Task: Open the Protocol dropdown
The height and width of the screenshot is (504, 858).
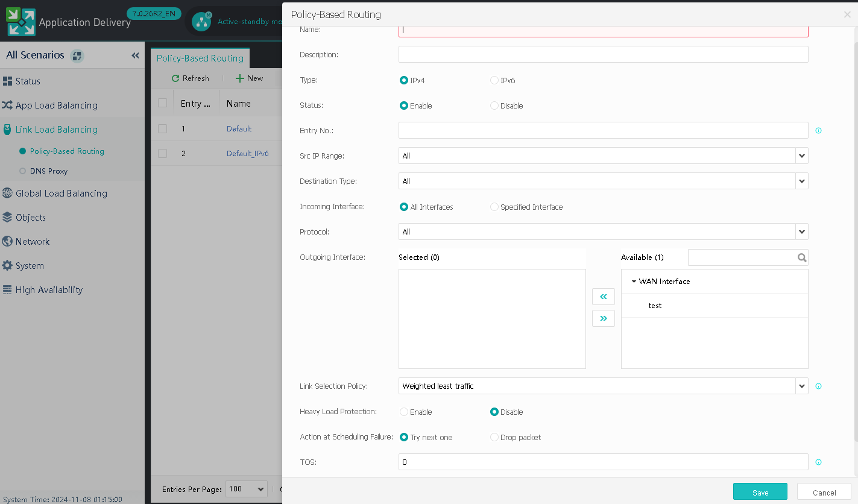Action: 801,232
